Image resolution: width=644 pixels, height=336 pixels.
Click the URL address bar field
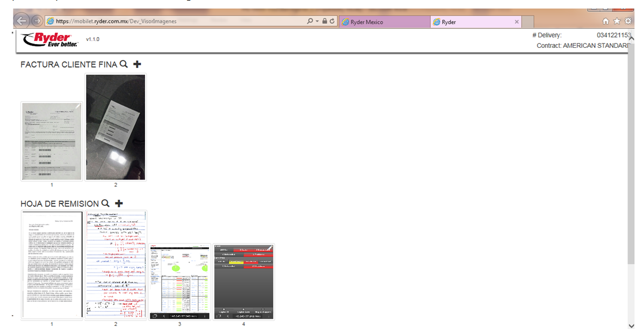pyautogui.click(x=177, y=22)
